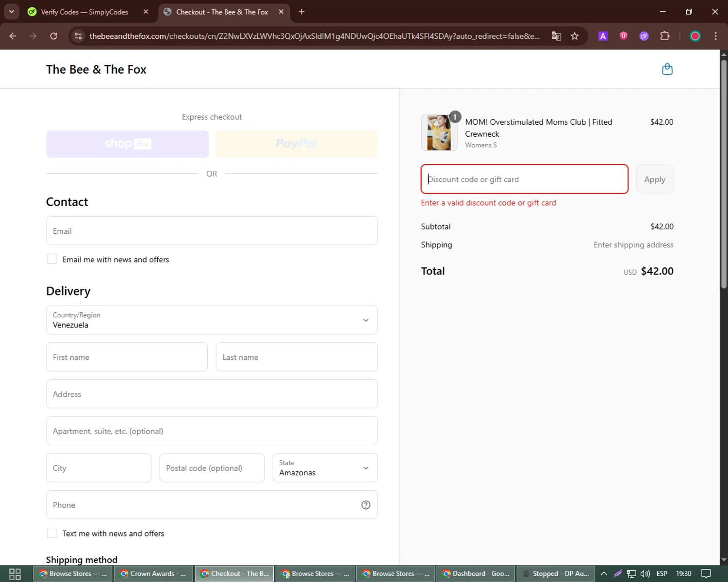The height and width of the screenshot is (582, 728).
Task: Add a new browser tab
Action: pyautogui.click(x=301, y=12)
